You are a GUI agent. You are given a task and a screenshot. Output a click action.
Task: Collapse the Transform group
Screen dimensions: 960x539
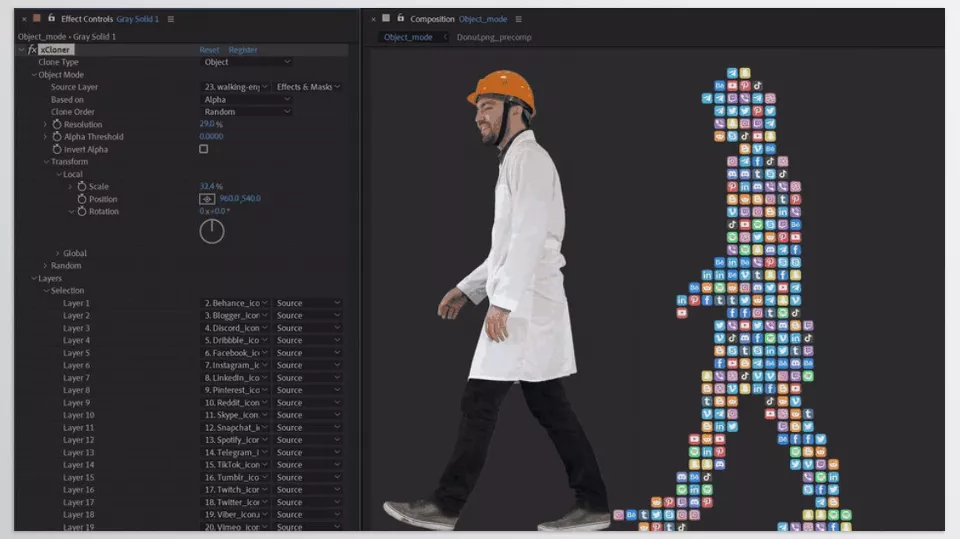[x=46, y=162]
